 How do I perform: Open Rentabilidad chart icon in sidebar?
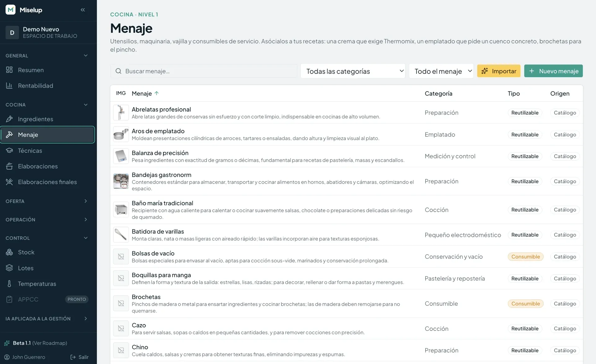click(x=9, y=86)
